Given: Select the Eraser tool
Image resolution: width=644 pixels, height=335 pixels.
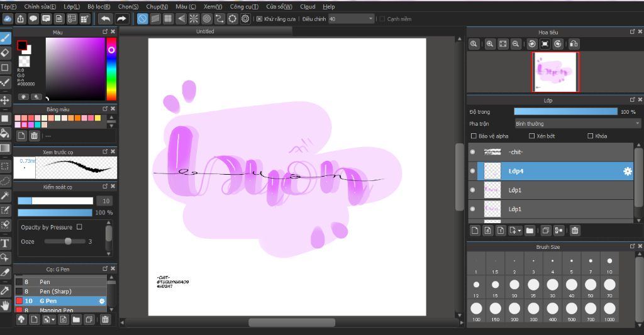Looking at the screenshot, I should tap(5, 53).
